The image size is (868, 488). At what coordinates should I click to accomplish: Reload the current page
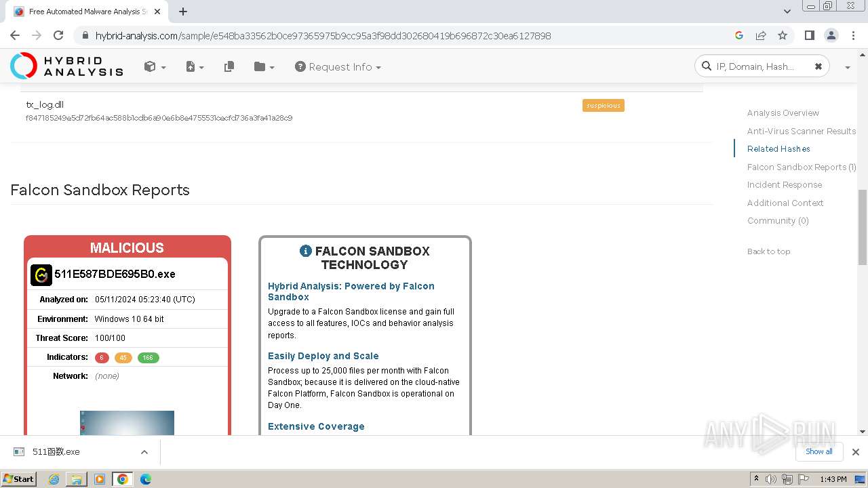[x=58, y=35]
